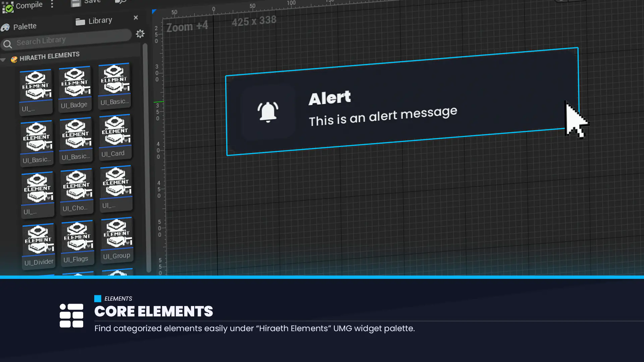644x362 pixels.
Task: Click the HIRAETH ELEMENTS header text
Action: coord(50,56)
